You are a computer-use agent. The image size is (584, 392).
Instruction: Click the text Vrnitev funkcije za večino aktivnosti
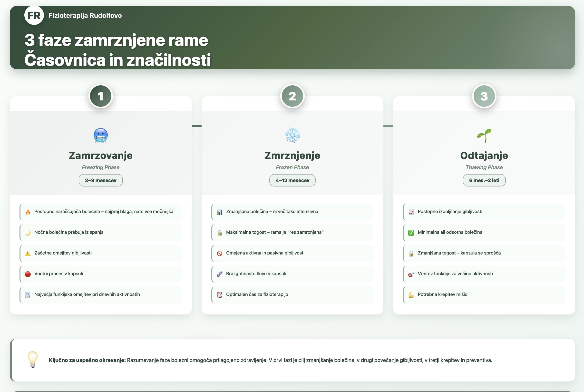455,274
